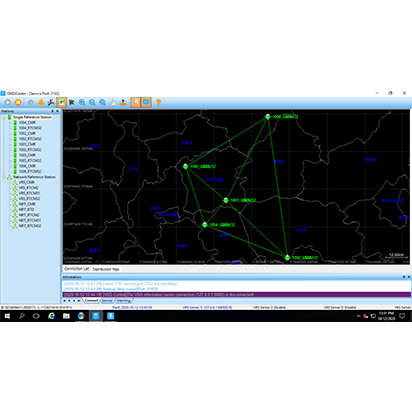Select 1006_RTCM32 in the station tree
This screenshot has width=412, height=412.
pos(30,171)
